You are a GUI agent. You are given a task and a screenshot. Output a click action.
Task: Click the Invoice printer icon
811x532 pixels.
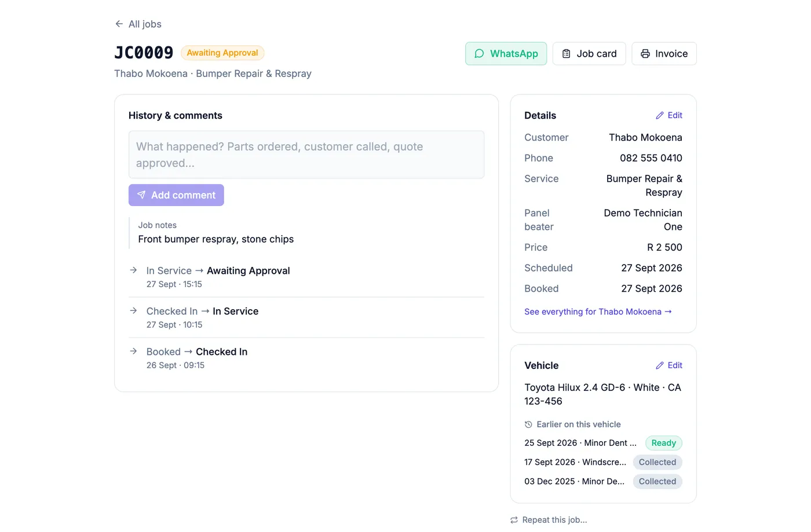(645, 54)
